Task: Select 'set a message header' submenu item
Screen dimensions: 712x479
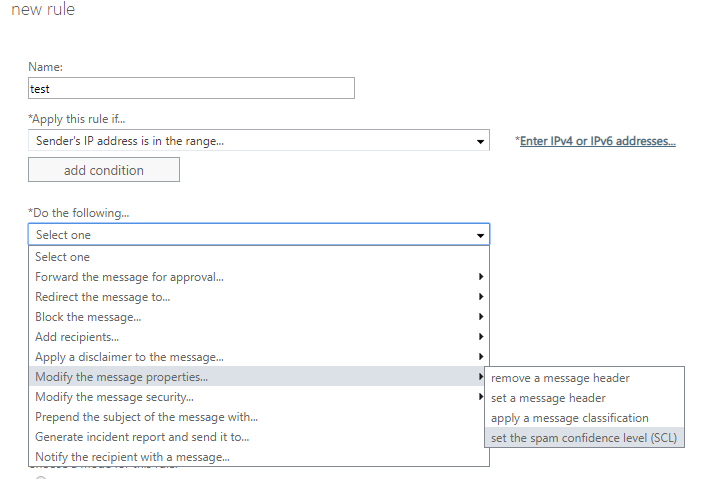Action: (x=548, y=398)
